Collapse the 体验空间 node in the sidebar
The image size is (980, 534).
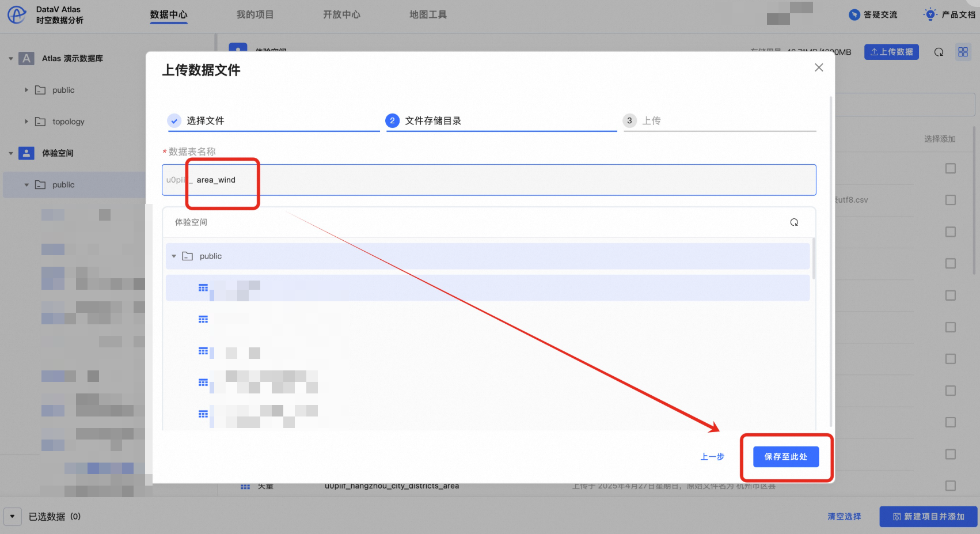11,153
